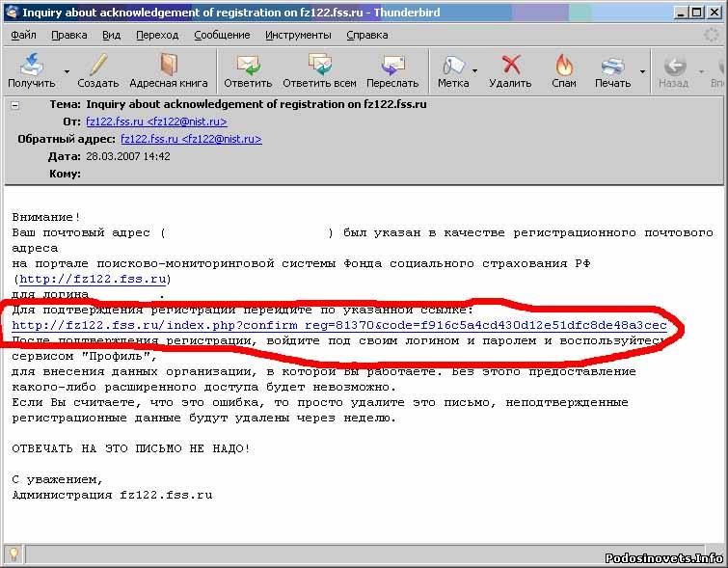Click the Переслать (Forward) icon
The width and height of the screenshot is (728, 568).
[x=392, y=65]
